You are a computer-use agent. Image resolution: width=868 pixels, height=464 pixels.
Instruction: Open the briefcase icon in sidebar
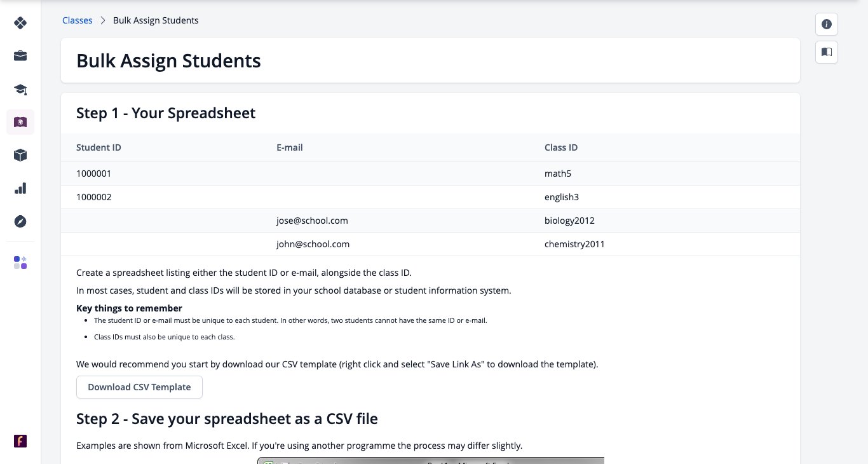20,56
